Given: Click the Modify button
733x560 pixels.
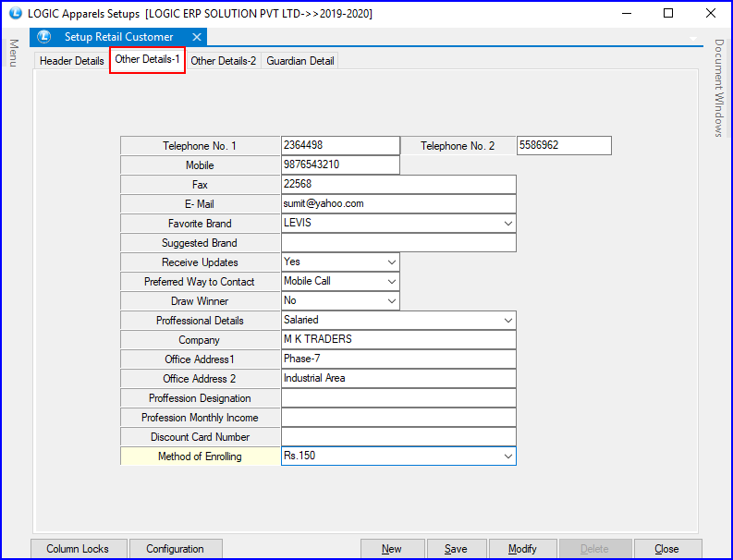Looking at the screenshot, I should [x=522, y=549].
